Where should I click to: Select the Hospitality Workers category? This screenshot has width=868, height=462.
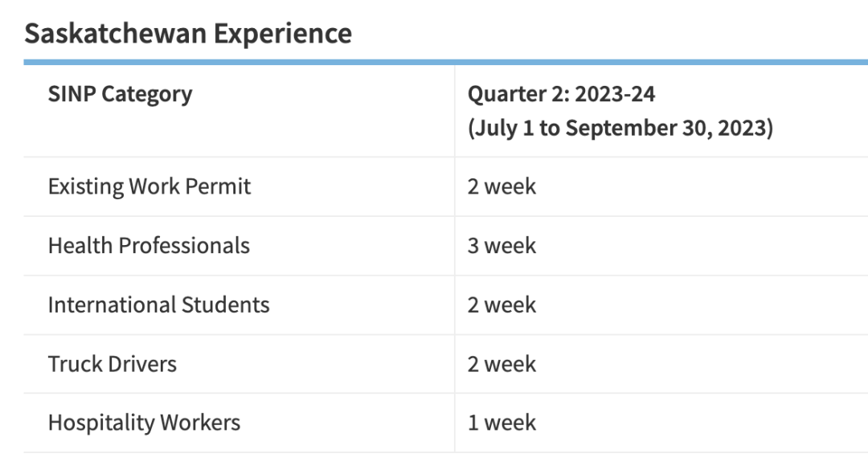pyautogui.click(x=144, y=422)
